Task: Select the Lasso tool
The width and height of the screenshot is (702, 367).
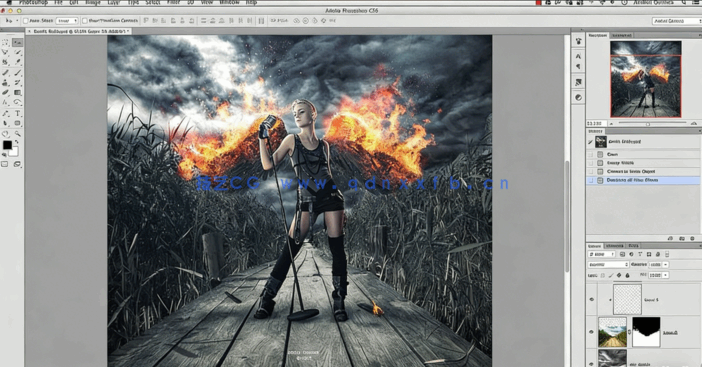Action: [6, 52]
